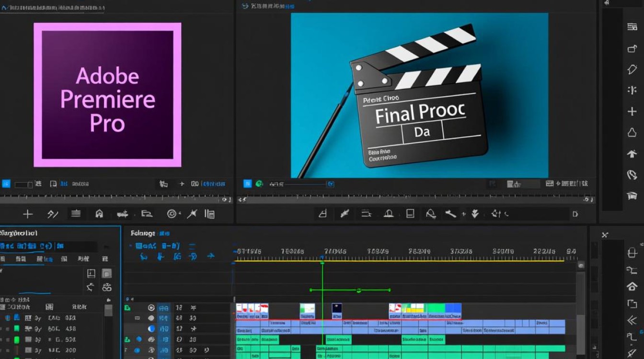The height and width of the screenshot is (359, 644).
Task: Click the slider handle under the program monitor
Action: 331,184
